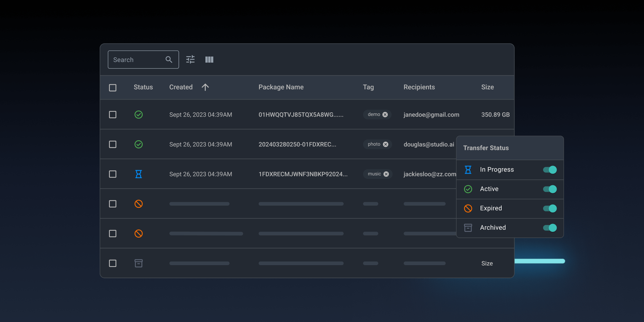Screen dimensions: 644x322
Task: Open the filter settings icon beside search
Action: (x=190, y=59)
